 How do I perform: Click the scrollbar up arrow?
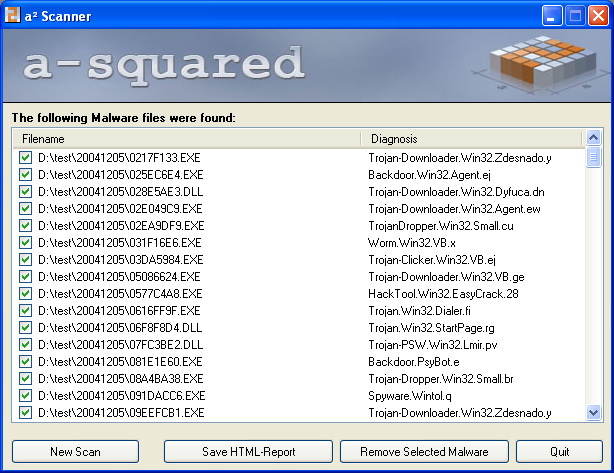click(x=593, y=137)
